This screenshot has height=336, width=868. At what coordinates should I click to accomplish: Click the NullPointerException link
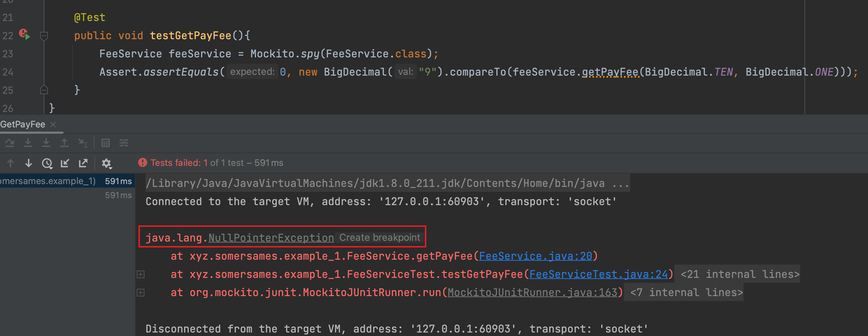tap(271, 238)
